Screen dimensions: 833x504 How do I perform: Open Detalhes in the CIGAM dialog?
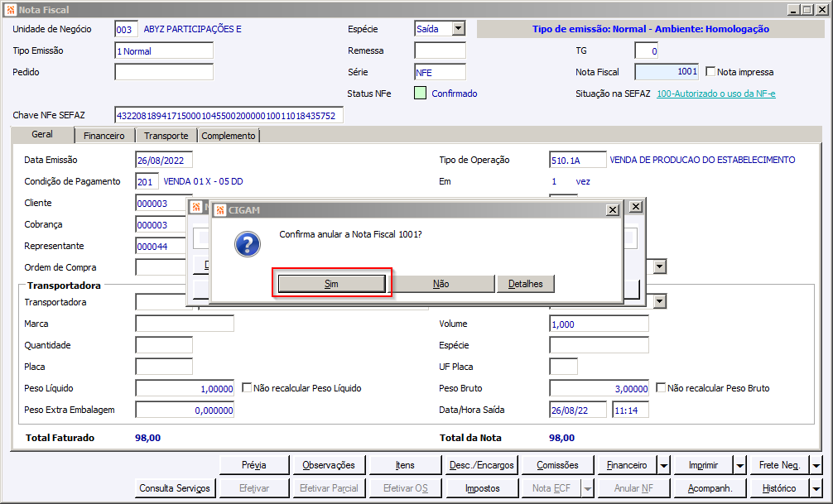[525, 284]
